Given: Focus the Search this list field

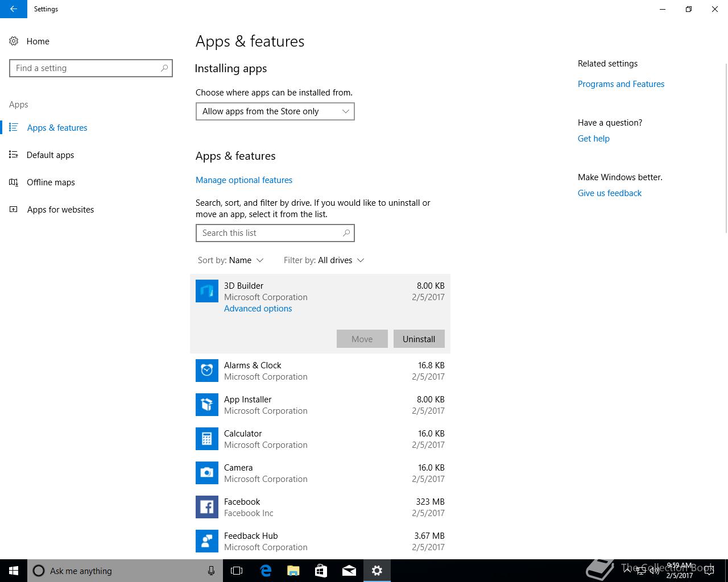Looking at the screenshot, I should coord(275,233).
